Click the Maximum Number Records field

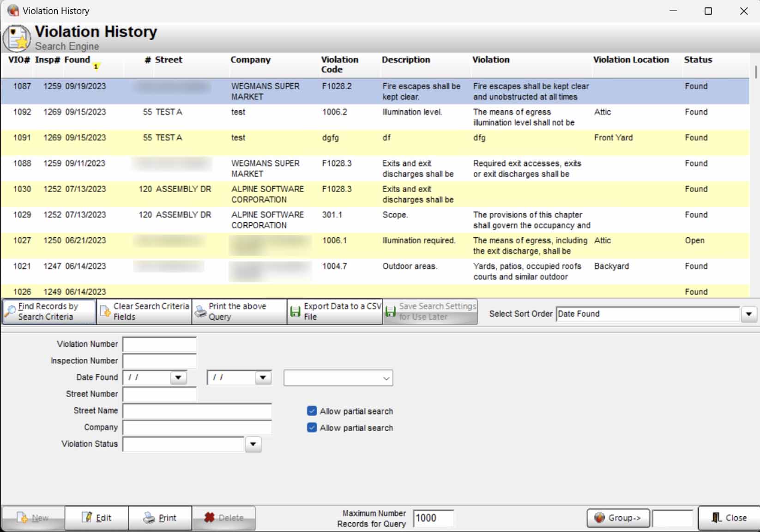(433, 518)
